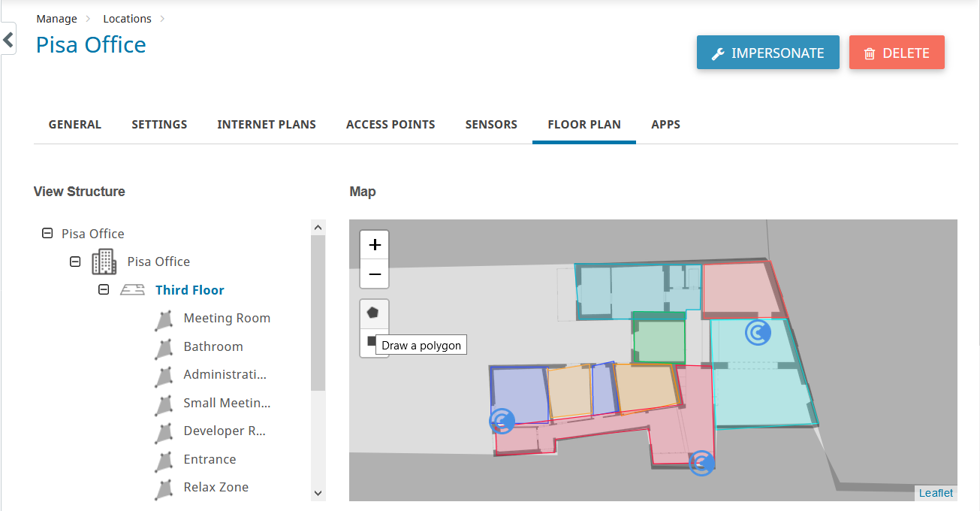The width and height of the screenshot is (980, 511).
Task: Click the Pisa Office building icon
Action: click(x=104, y=262)
